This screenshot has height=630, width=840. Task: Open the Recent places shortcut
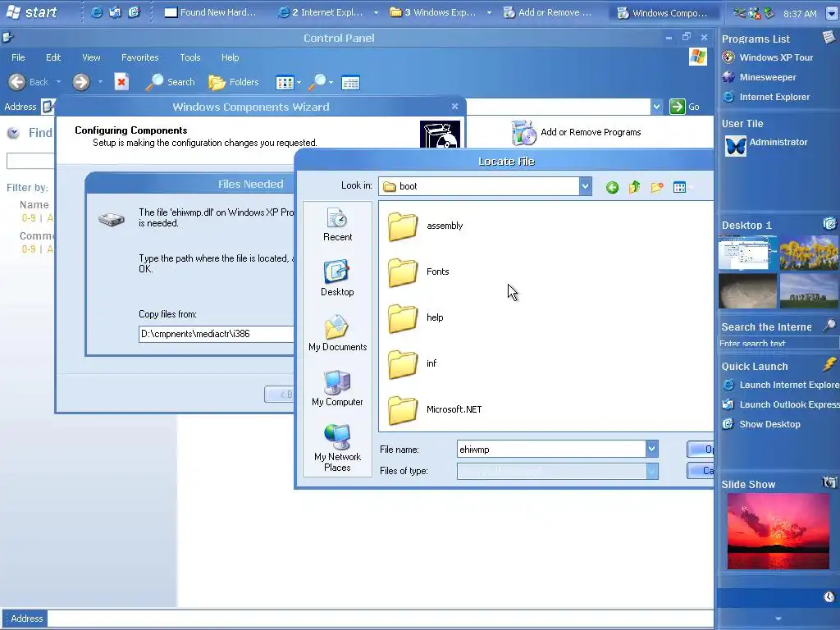[337, 225]
